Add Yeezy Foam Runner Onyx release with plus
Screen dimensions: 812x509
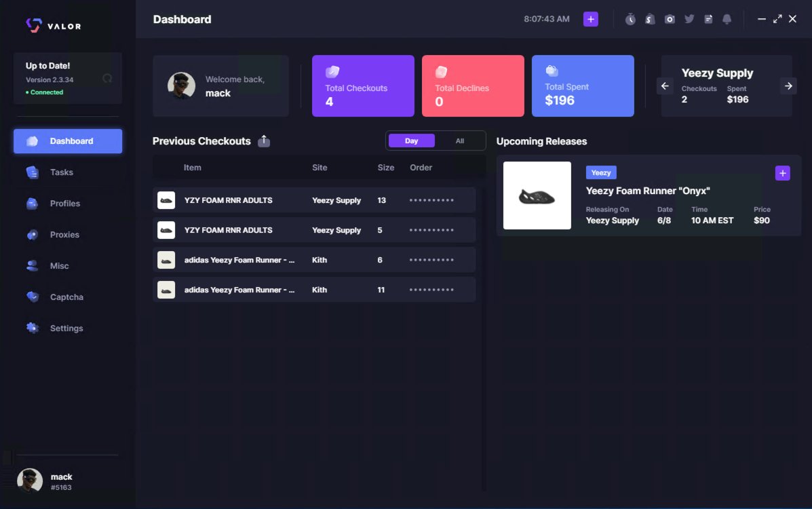(782, 173)
